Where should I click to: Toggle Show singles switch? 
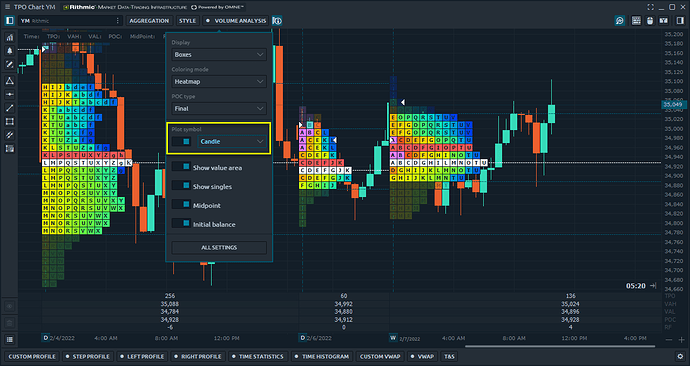(181, 186)
